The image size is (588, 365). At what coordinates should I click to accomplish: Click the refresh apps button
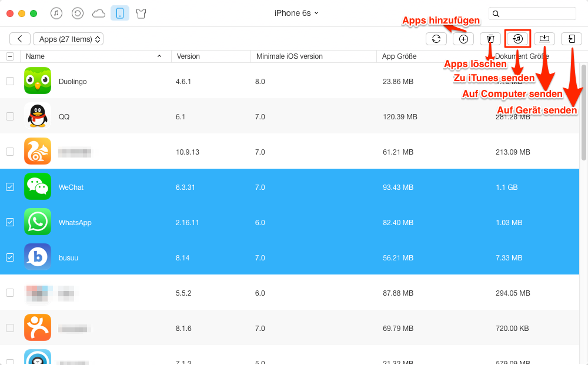[436, 39]
